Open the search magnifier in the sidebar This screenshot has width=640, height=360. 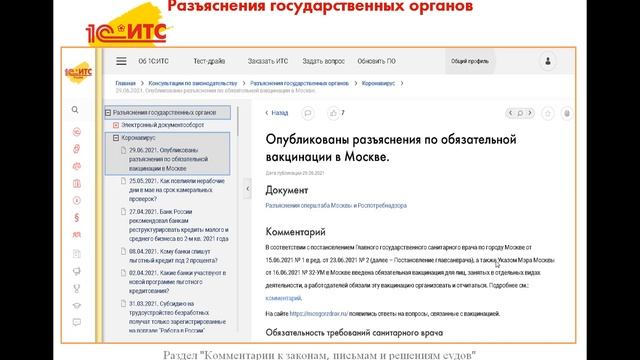coord(75,110)
